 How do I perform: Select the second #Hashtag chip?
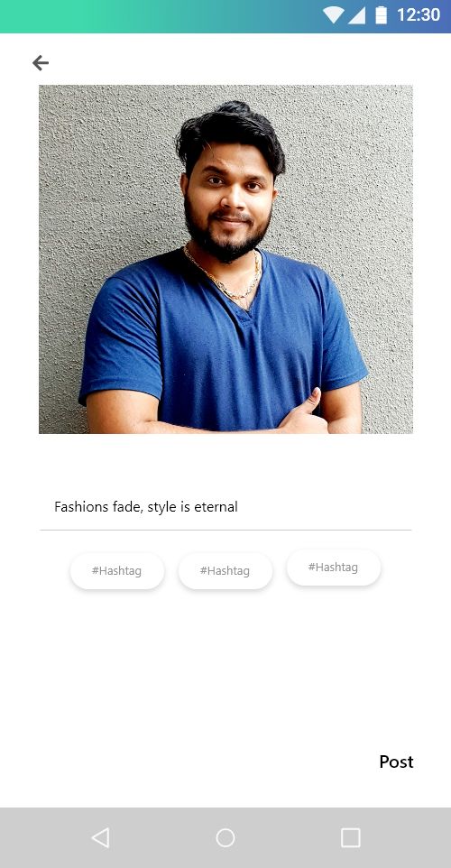click(x=225, y=571)
